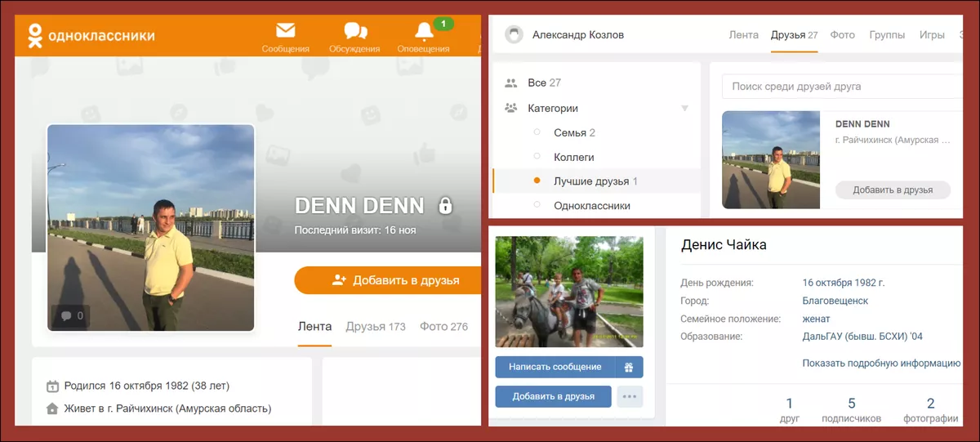This screenshot has width=980, height=442.
Task: Select the Семья category radio option
Action: (x=537, y=132)
